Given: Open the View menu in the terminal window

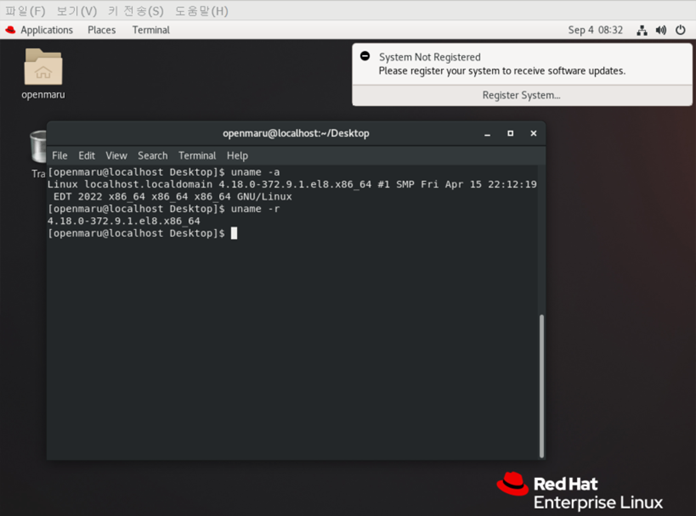Looking at the screenshot, I should point(116,156).
